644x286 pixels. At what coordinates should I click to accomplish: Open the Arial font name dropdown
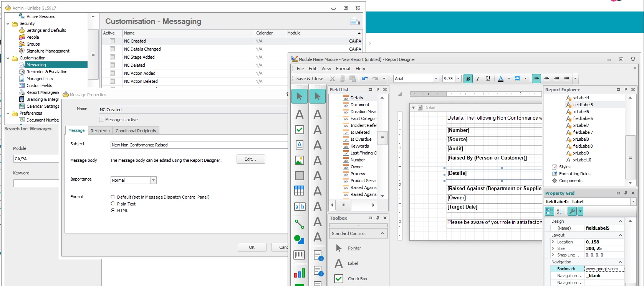pos(436,79)
